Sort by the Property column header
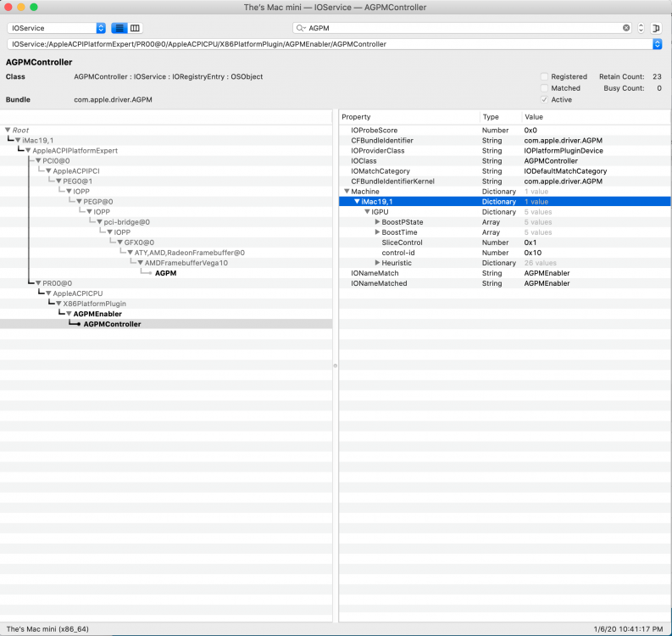The image size is (672, 636). (x=409, y=117)
